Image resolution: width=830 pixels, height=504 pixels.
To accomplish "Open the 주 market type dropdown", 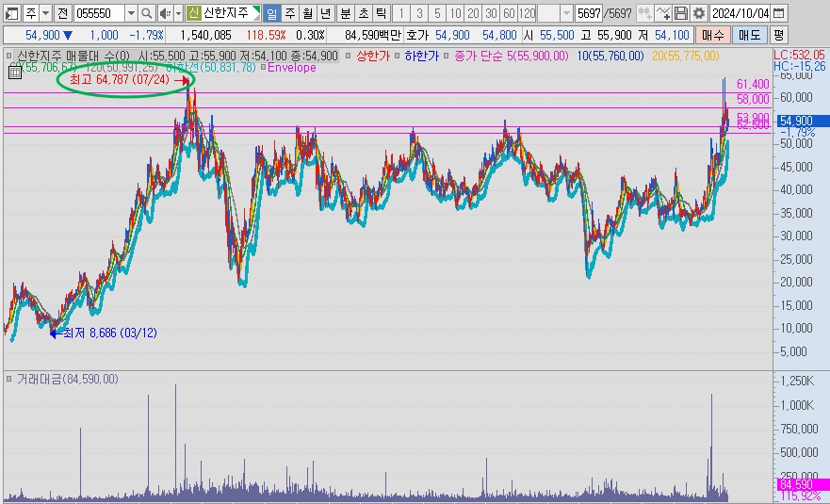I will (x=45, y=13).
